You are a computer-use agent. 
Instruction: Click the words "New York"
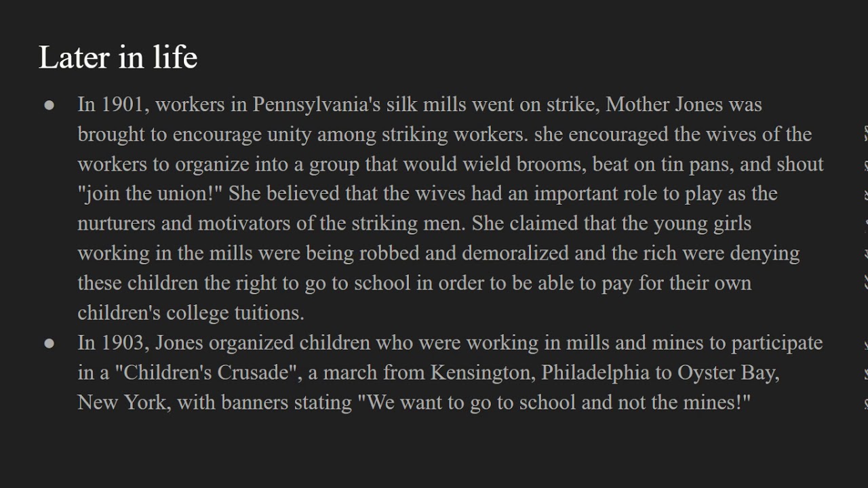(x=123, y=403)
